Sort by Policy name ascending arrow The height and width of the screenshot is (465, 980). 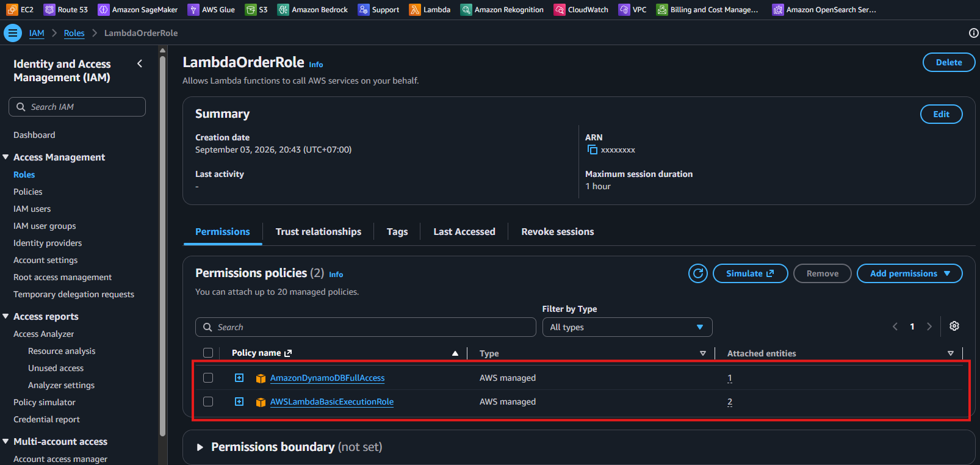point(455,353)
